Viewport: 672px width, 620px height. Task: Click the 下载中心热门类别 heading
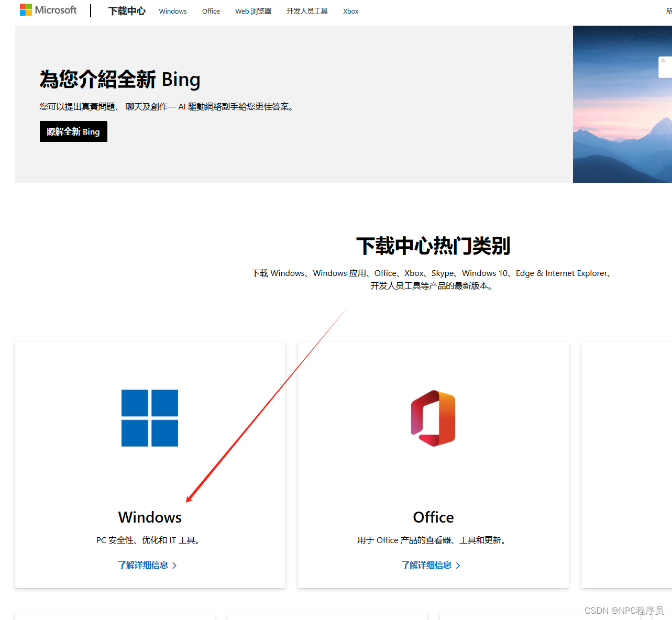tap(433, 246)
